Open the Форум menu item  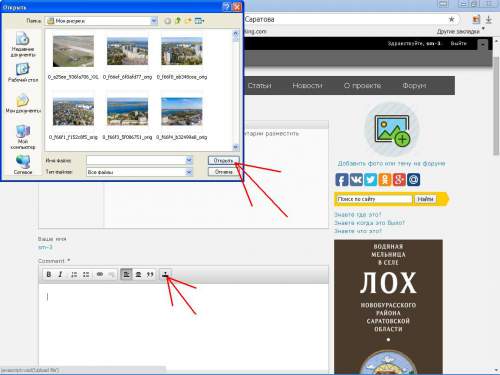tap(414, 86)
